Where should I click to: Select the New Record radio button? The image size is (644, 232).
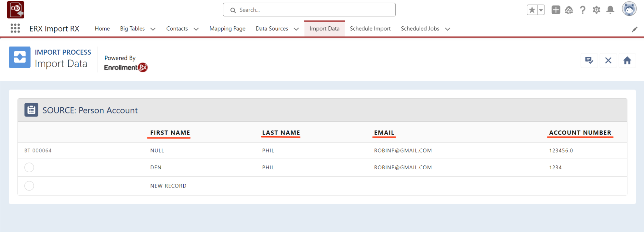pyautogui.click(x=29, y=186)
